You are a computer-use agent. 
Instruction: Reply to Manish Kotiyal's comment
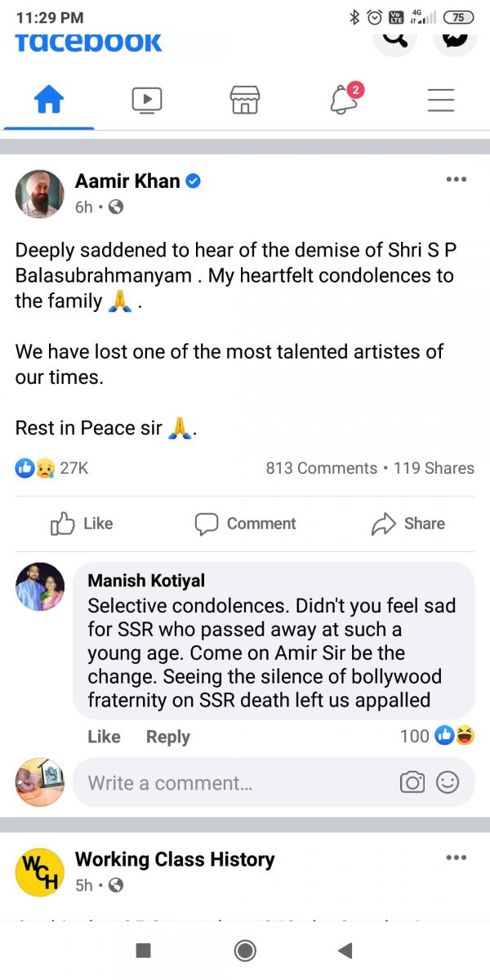(x=167, y=737)
